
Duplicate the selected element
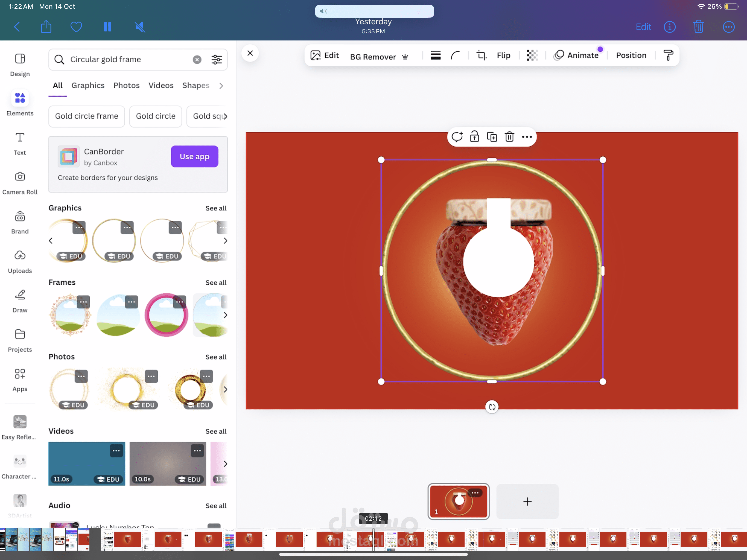[492, 137]
